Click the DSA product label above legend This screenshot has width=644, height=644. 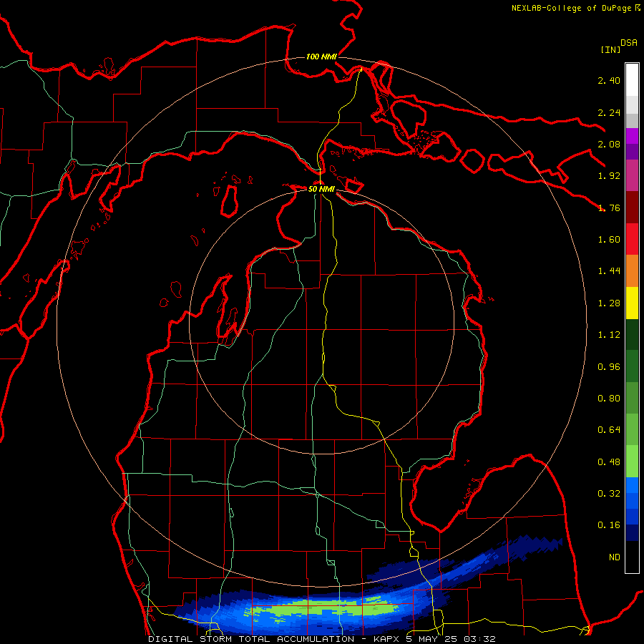pos(629,43)
